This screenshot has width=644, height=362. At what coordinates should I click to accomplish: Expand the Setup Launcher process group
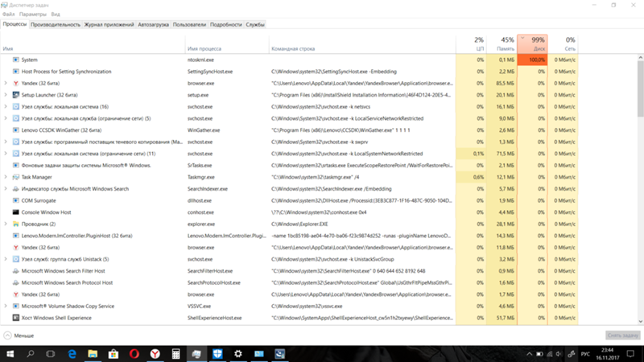[x=6, y=95]
